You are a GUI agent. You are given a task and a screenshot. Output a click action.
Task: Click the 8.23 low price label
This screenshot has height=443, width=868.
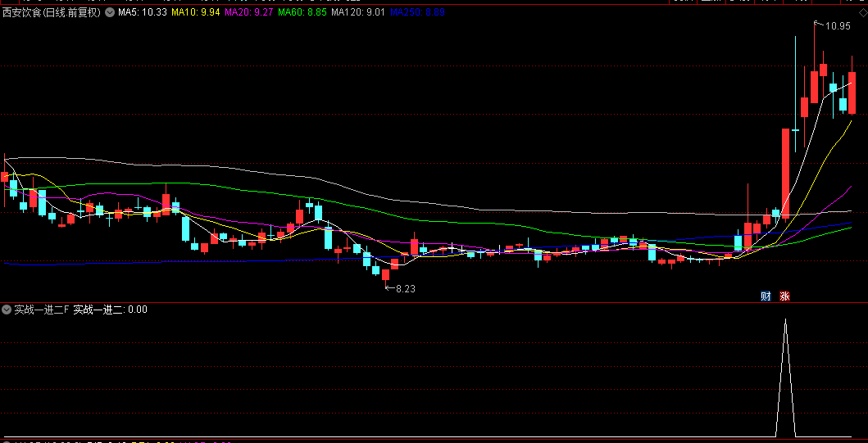(406, 288)
